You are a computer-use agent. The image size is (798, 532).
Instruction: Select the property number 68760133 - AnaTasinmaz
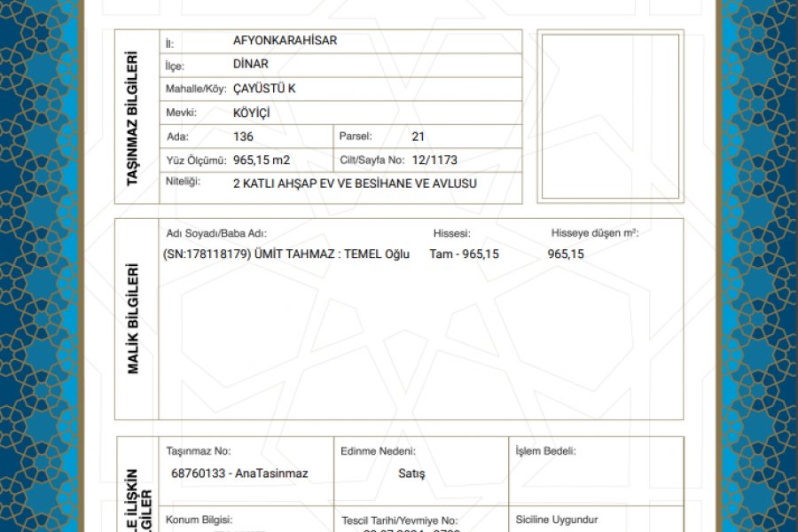click(239, 473)
